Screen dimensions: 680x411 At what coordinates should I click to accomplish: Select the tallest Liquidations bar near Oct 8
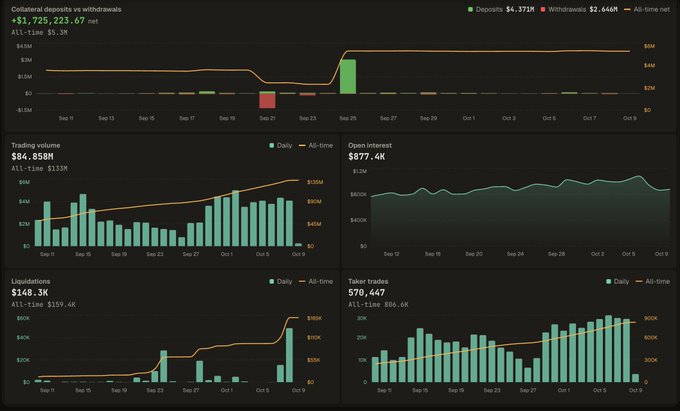[289, 355]
